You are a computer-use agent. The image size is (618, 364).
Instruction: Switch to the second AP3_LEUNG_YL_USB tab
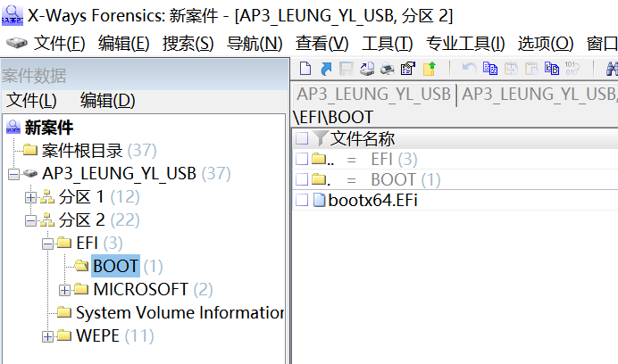539,95
